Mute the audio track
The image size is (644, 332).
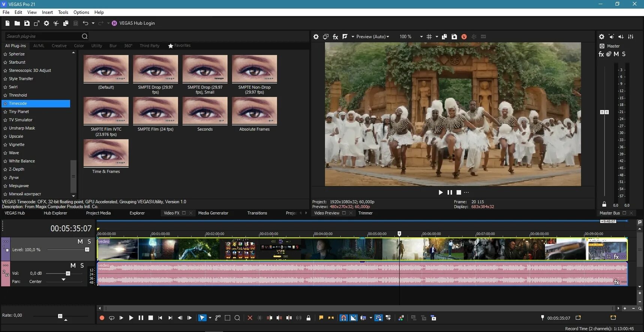point(73,265)
